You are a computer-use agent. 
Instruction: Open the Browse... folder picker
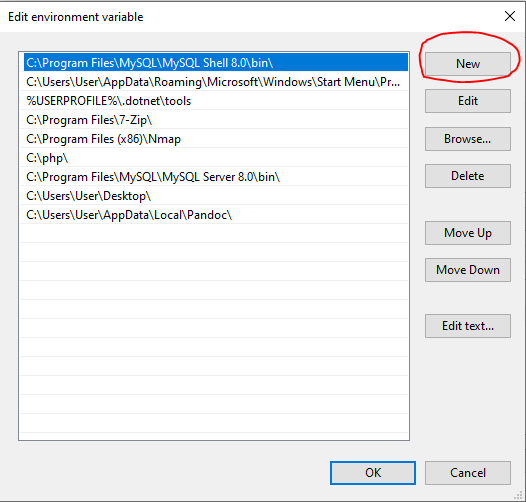468,139
